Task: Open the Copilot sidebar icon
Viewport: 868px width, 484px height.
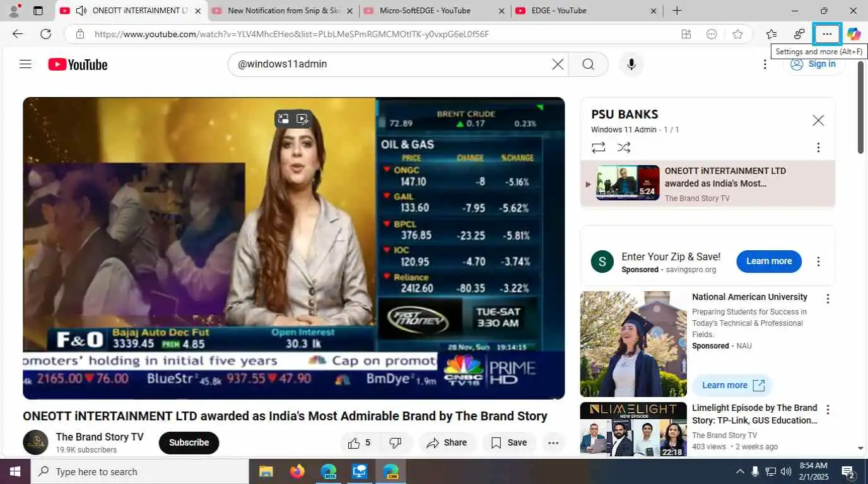Action: pos(853,34)
